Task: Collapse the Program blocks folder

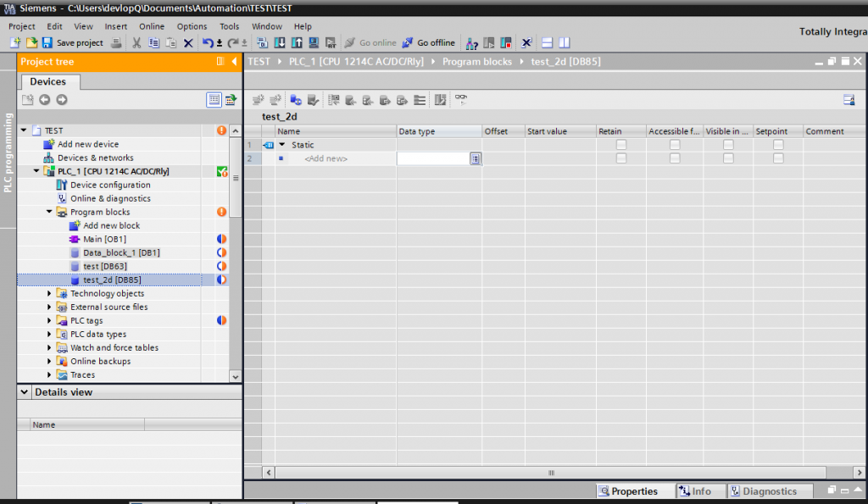Action: (49, 212)
